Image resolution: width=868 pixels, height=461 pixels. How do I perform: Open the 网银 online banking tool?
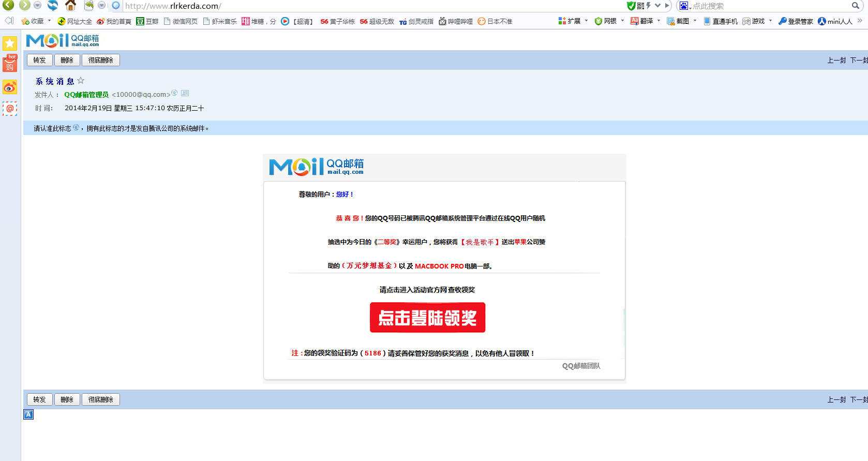606,21
